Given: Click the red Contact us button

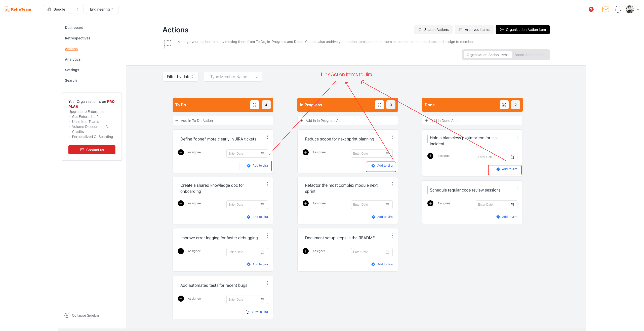Looking at the screenshot, I should (92, 150).
